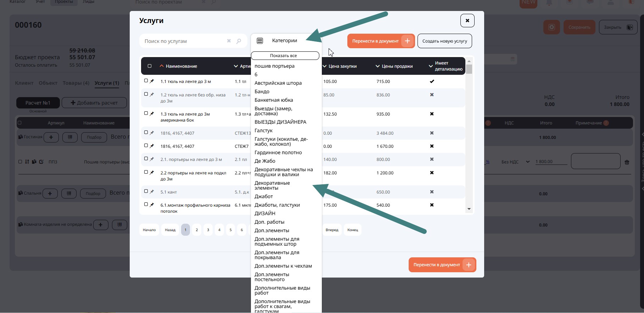Click the Категории list hamburger icon
Viewport: 644px width, 313px height.
[260, 41]
